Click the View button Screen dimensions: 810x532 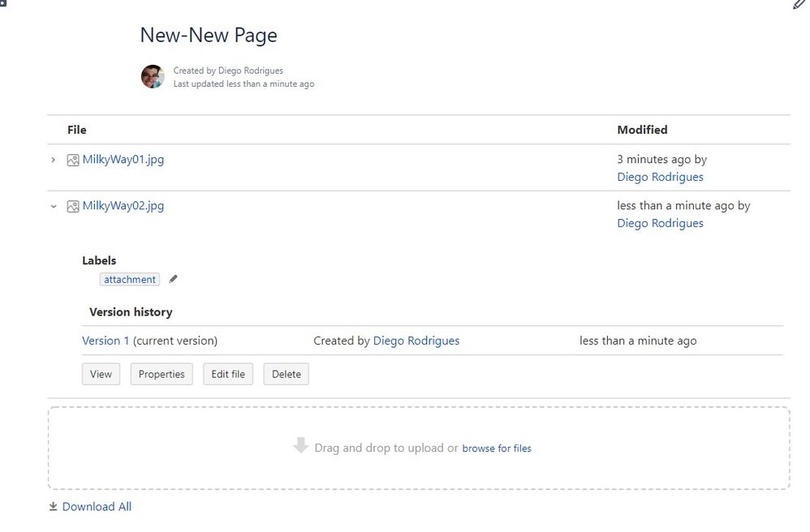click(x=101, y=374)
